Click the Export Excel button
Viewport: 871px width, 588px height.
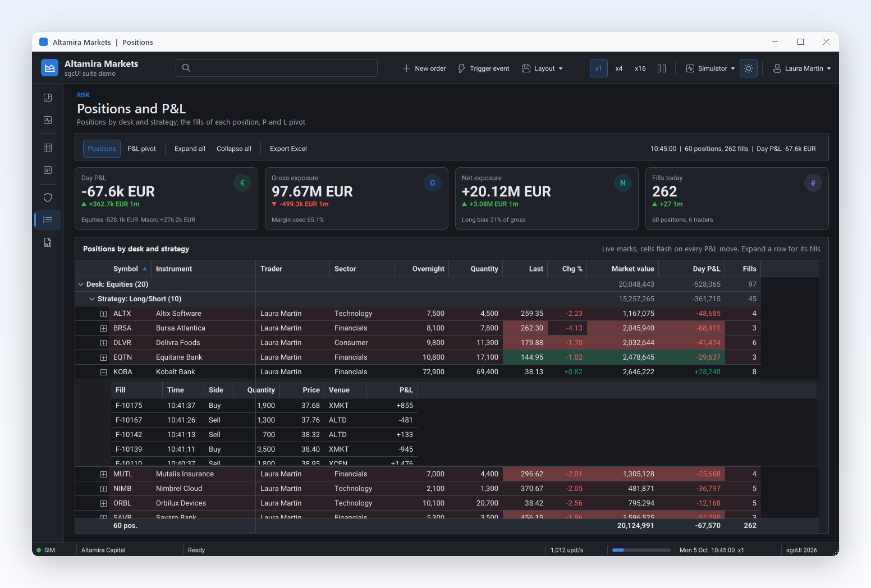pos(288,149)
